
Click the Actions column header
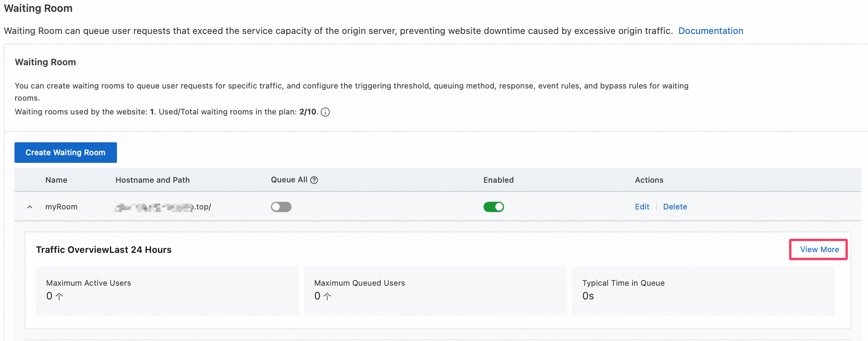point(649,180)
